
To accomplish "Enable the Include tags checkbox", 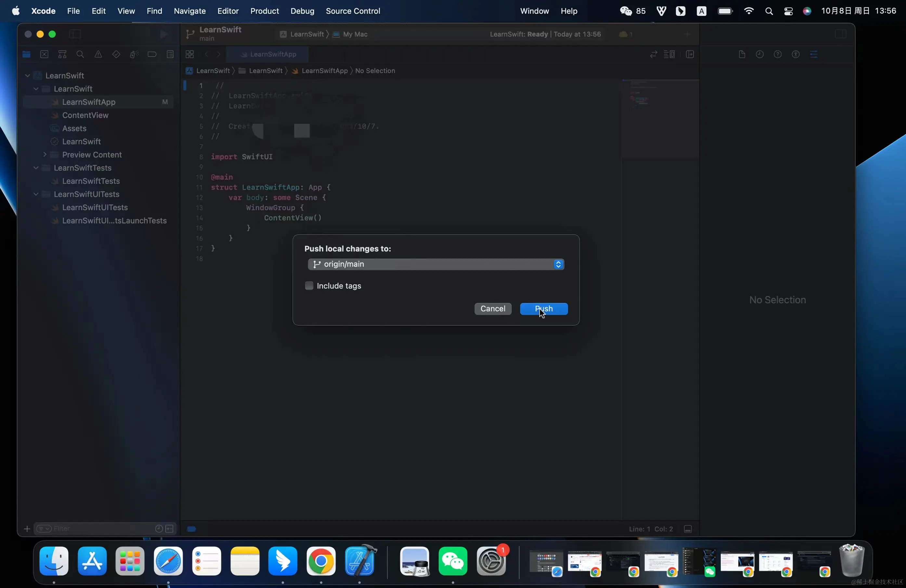I will pyautogui.click(x=309, y=286).
